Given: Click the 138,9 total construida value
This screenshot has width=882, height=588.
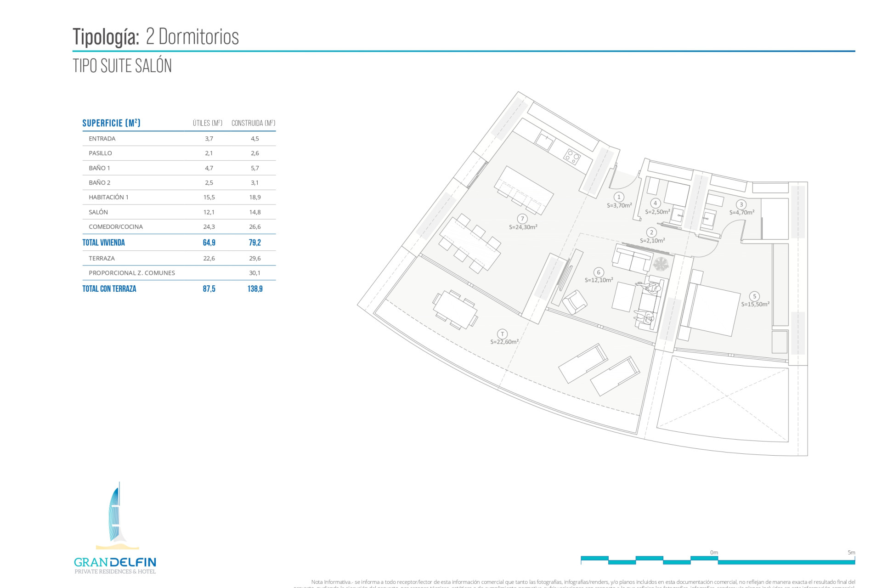Looking at the screenshot, I should [255, 289].
